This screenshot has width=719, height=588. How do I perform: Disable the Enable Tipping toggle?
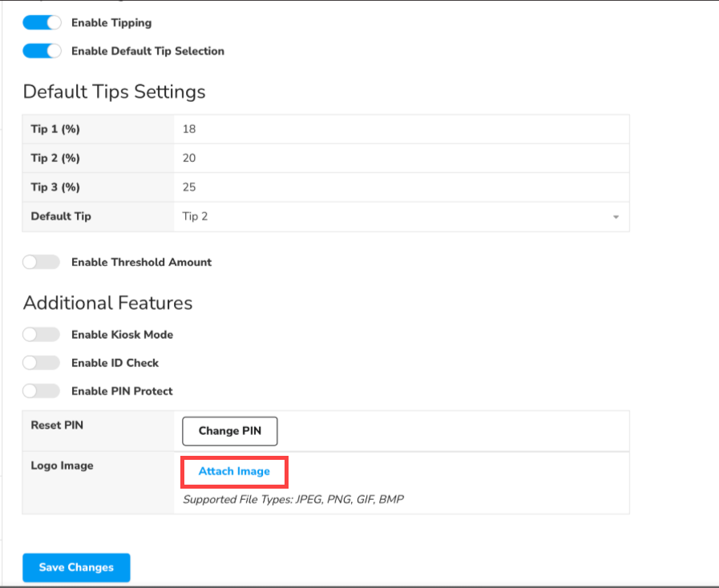coord(42,22)
